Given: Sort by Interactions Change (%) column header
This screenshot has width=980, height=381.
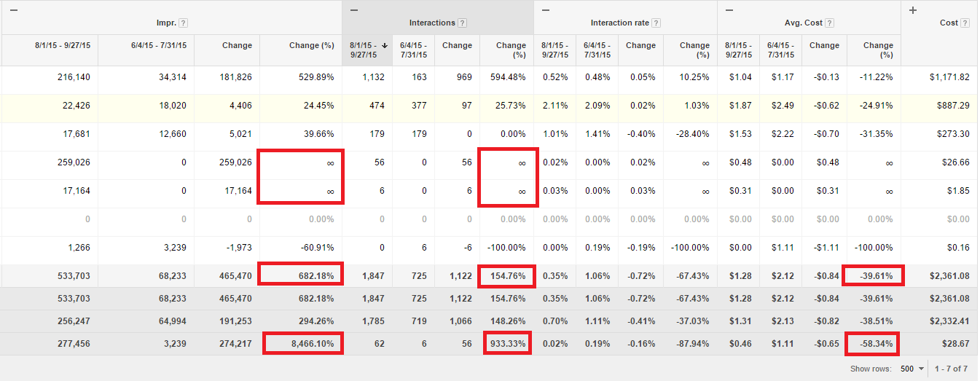Looking at the screenshot, I should coord(511,50).
